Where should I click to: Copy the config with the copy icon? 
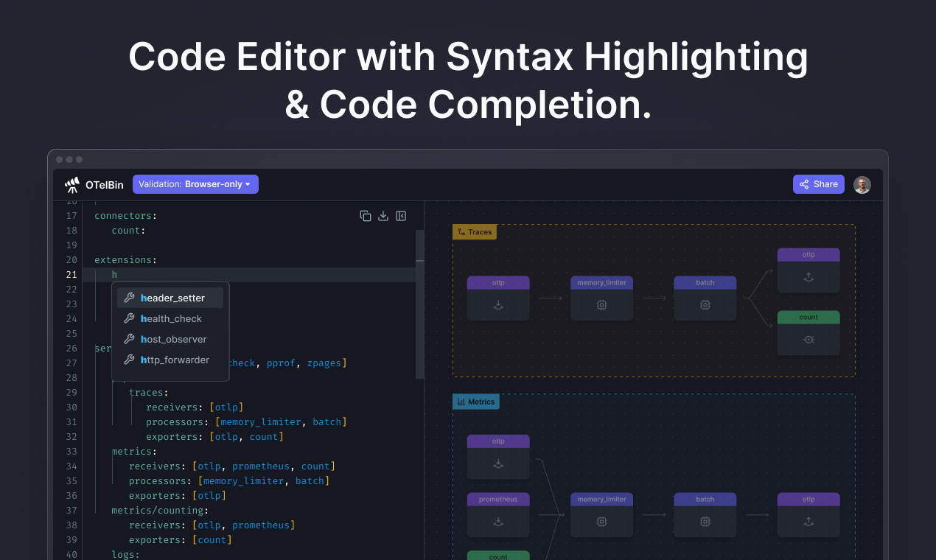point(366,216)
